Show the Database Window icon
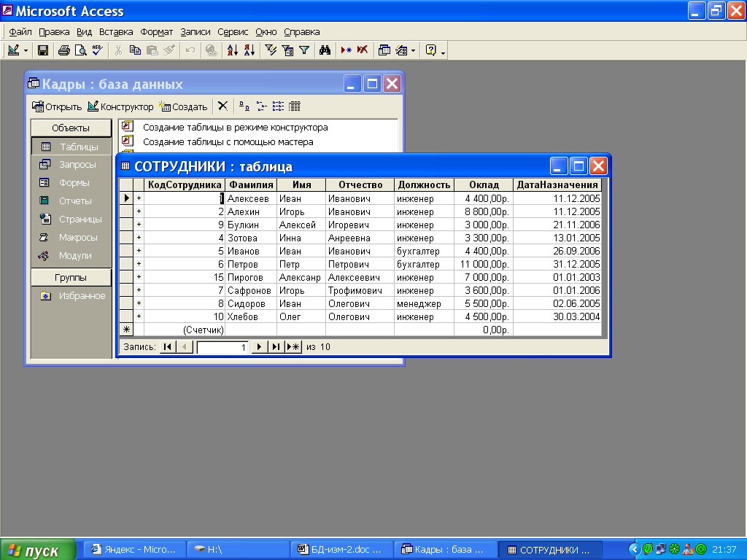 [384, 50]
